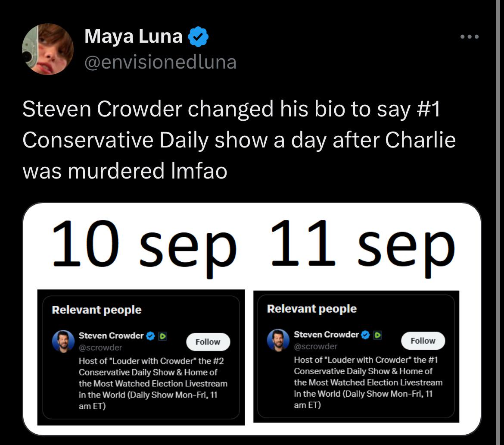Open the Maya Luna display name link

coord(134,37)
